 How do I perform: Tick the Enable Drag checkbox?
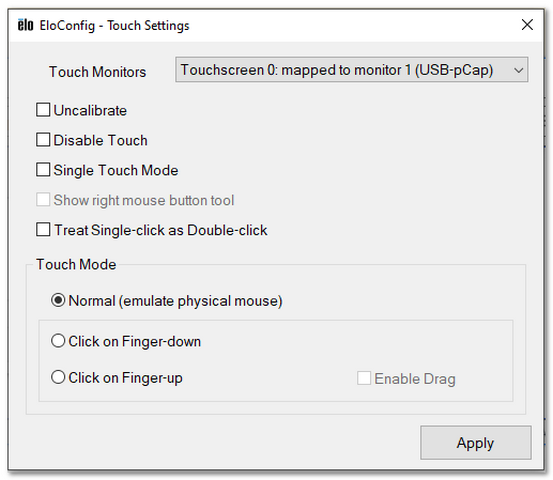(364, 378)
